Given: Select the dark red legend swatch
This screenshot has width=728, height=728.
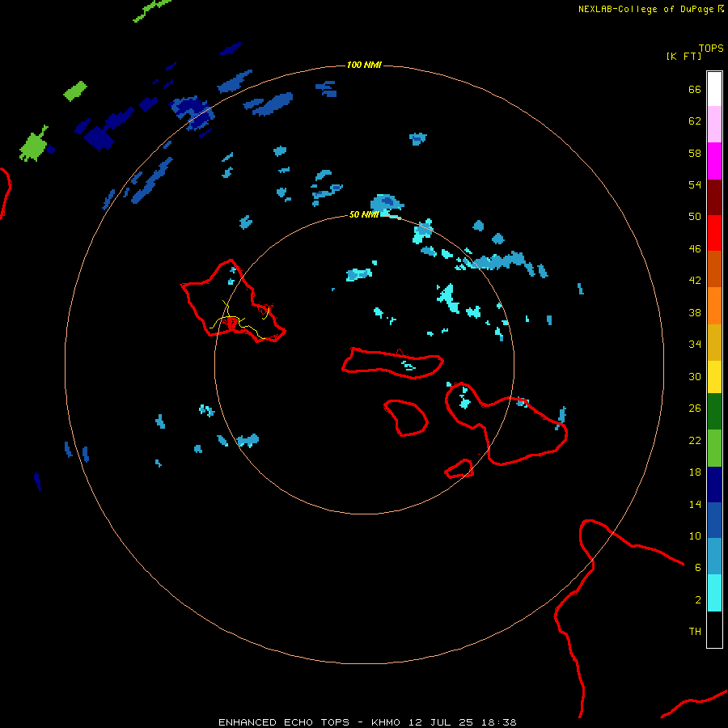Looking at the screenshot, I should [714, 197].
